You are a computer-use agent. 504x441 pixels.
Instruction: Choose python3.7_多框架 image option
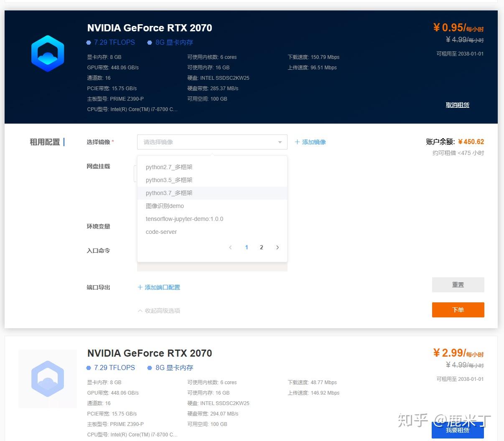[x=212, y=193]
